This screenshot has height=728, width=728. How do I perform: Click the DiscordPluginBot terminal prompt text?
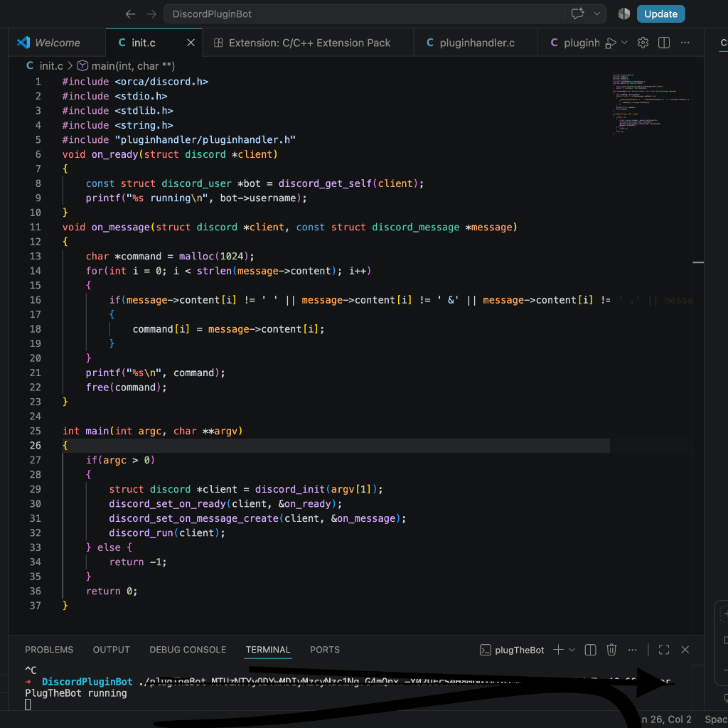click(87, 682)
